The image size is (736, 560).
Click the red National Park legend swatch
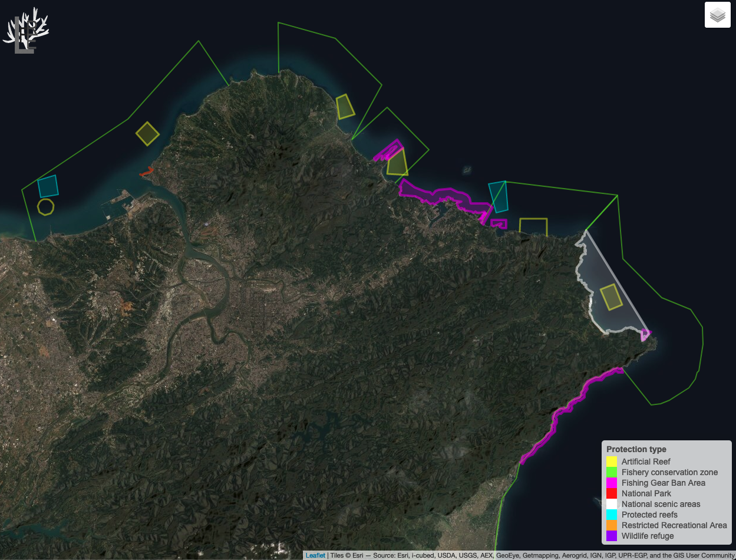tap(612, 493)
